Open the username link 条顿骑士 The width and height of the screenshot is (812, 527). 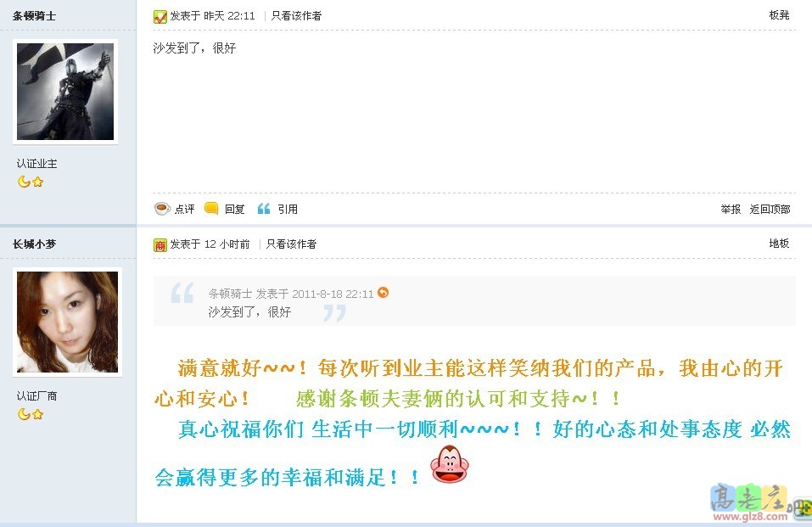click(x=34, y=16)
